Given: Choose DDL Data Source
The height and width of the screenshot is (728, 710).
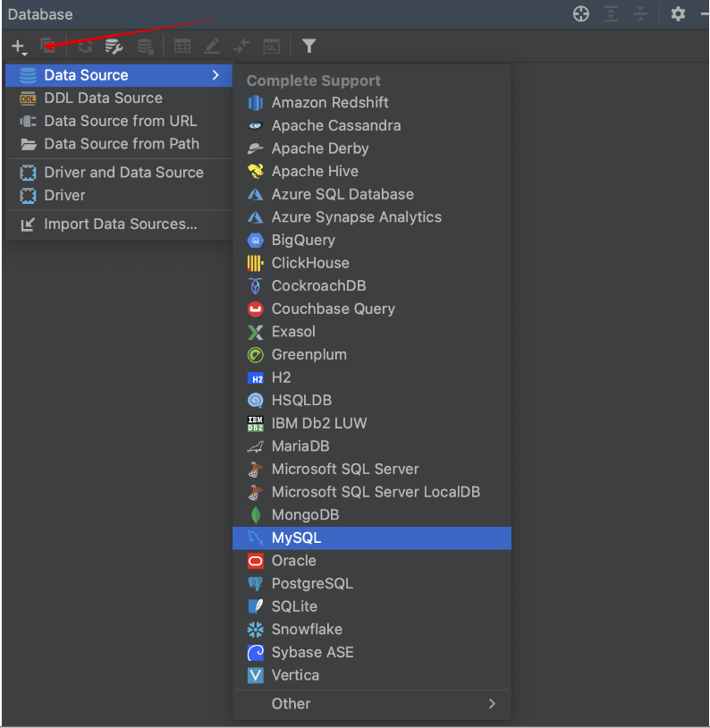Looking at the screenshot, I should point(119,98).
